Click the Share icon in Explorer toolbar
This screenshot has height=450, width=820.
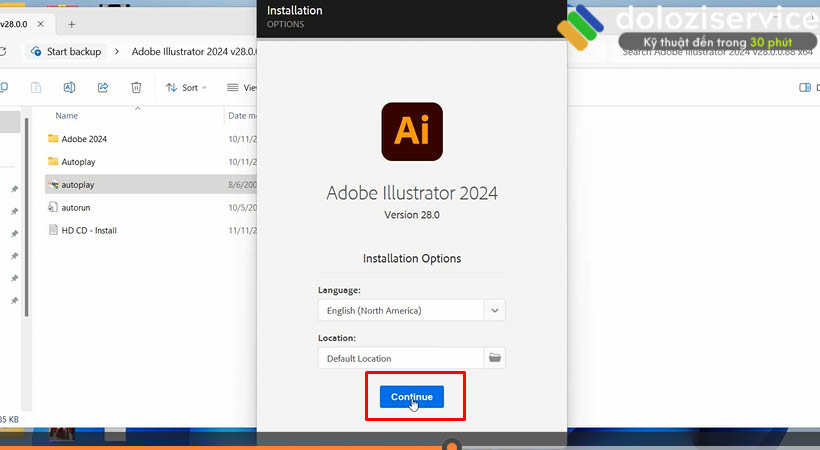tap(103, 88)
